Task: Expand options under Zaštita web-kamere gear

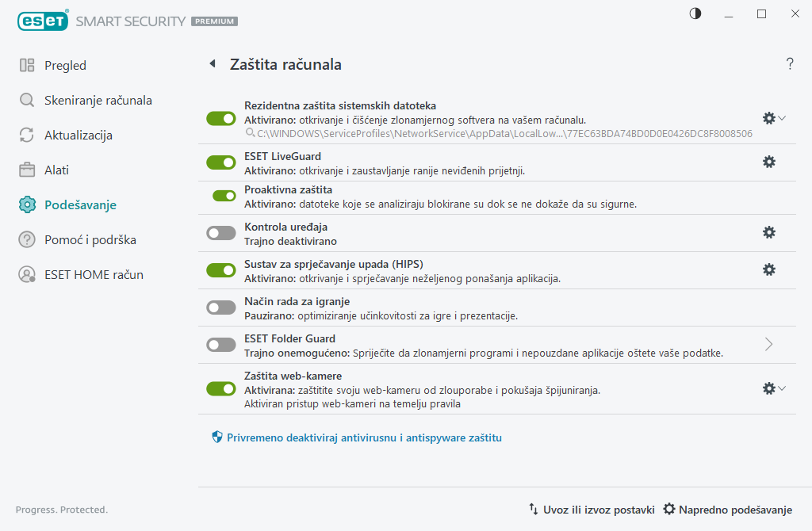Action: pos(782,388)
